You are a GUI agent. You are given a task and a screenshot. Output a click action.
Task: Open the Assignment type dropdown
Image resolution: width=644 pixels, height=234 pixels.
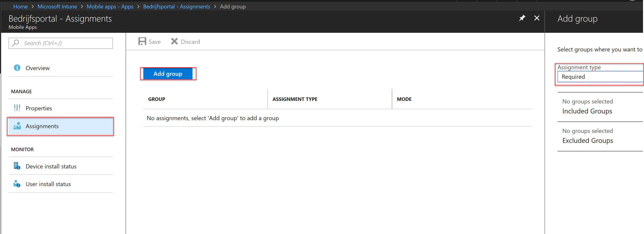pos(600,77)
